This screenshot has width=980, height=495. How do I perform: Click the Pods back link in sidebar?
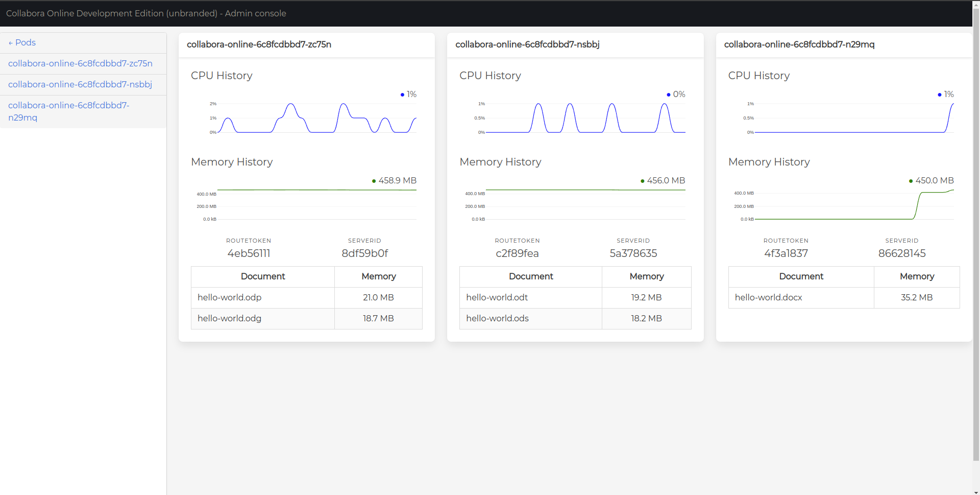pyautogui.click(x=22, y=43)
